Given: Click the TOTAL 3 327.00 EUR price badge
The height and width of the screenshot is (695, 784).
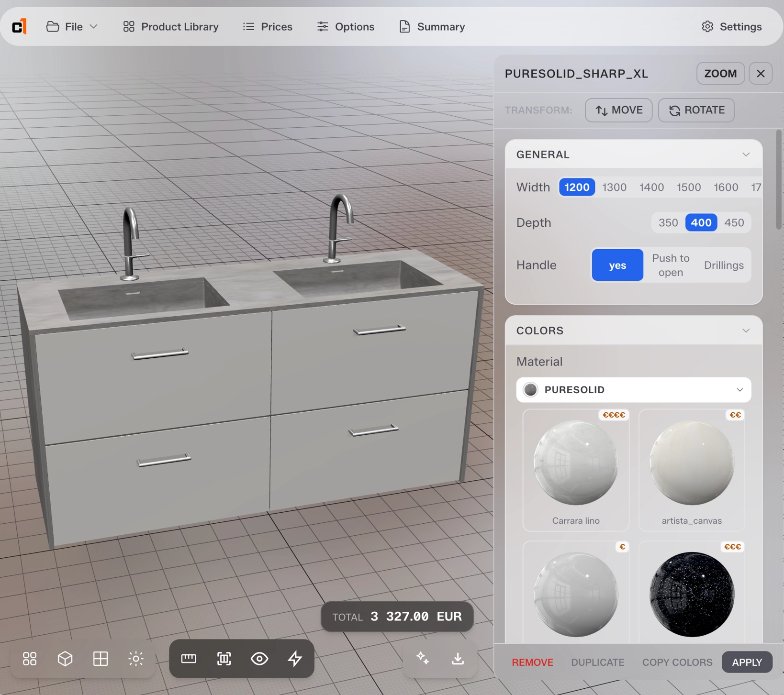Looking at the screenshot, I should pyautogui.click(x=397, y=617).
